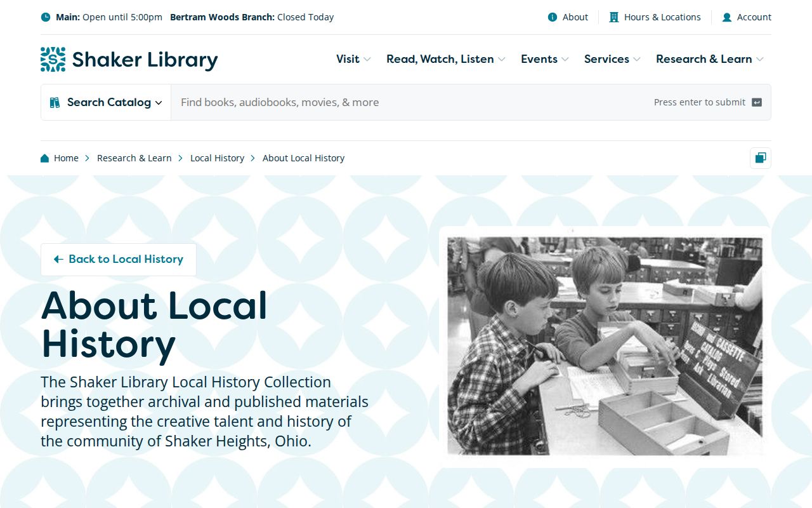Image resolution: width=812 pixels, height=508 pixels.
Task: Open the Account link
Action: point(747,17)
